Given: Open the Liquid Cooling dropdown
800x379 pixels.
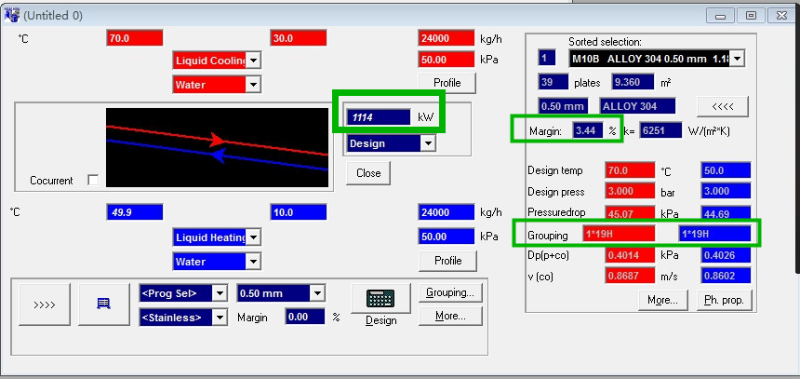Looking at the screenshot, I should (217, 61).
